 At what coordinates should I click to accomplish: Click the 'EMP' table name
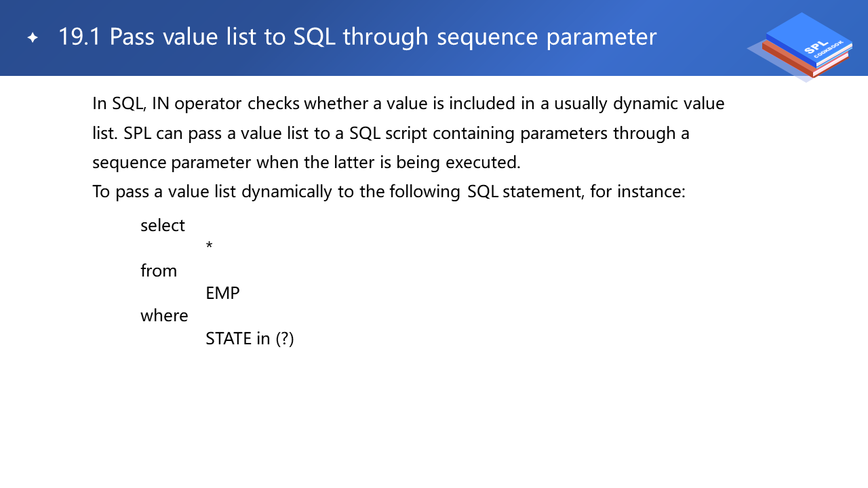click(222, 293)
